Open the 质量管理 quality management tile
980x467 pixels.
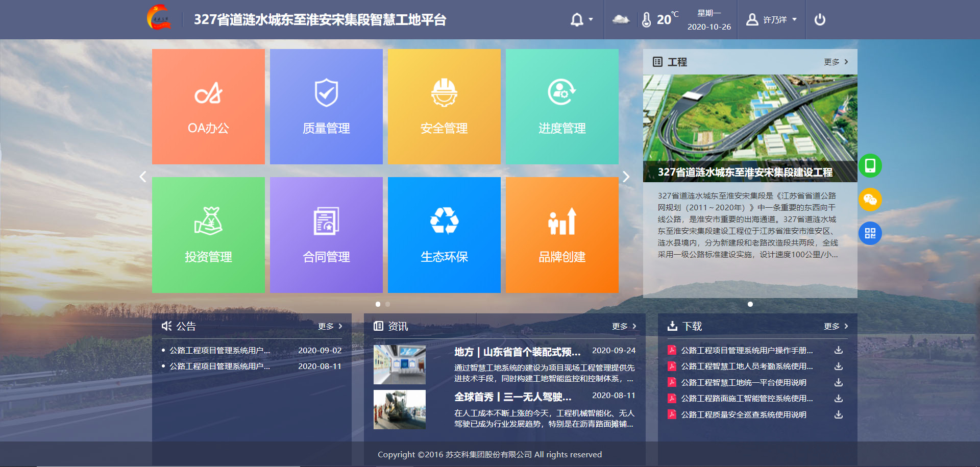point(326,107)
